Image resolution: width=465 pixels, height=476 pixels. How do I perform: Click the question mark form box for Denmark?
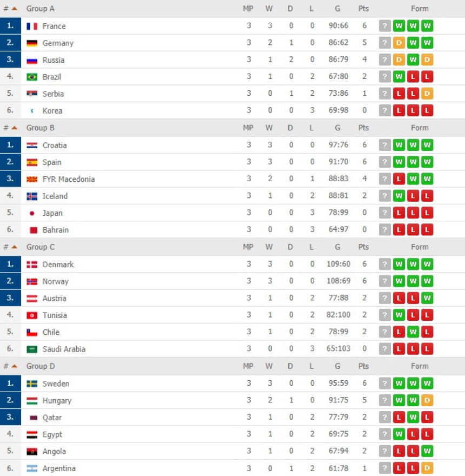pyautogui.click(x=384, y=264)
